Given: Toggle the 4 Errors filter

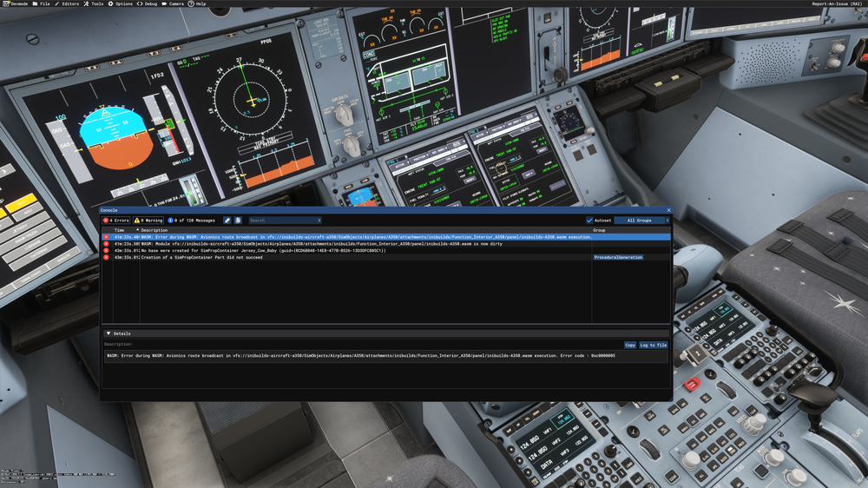Looking at the screenshot, I should [116, 221].
